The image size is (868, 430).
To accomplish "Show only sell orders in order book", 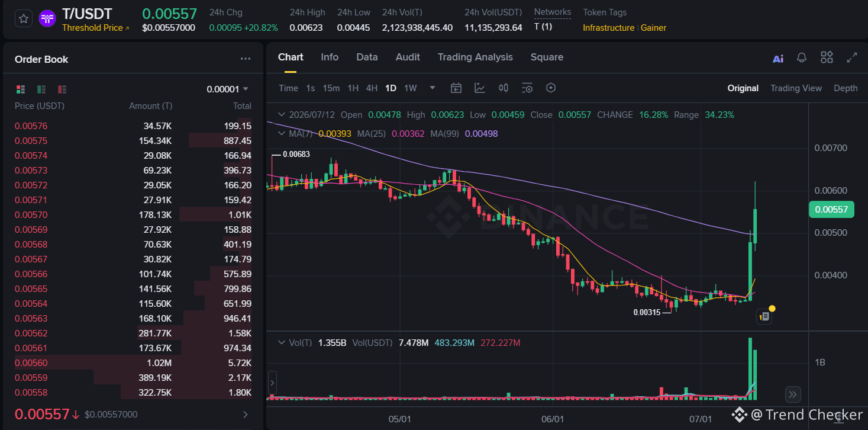I will point(62,89).
